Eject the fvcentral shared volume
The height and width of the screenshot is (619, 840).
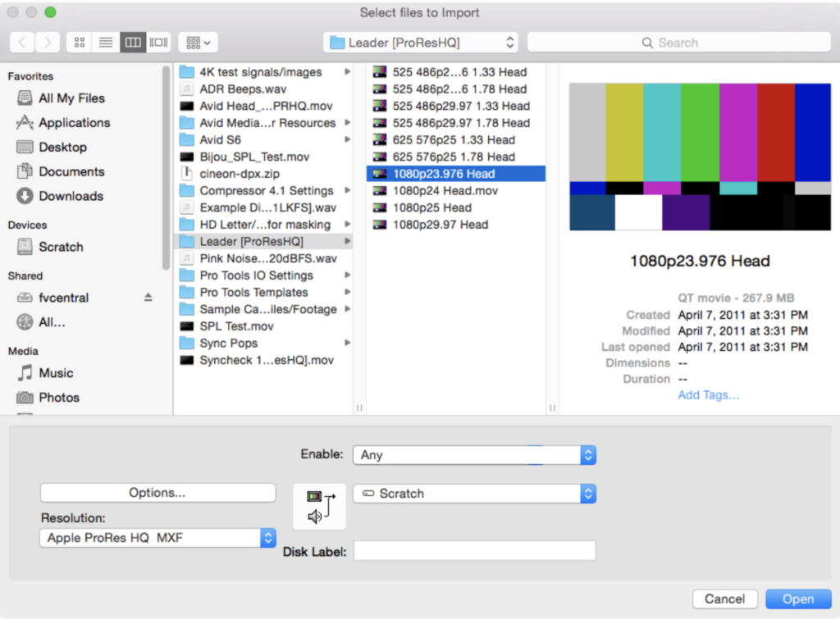point(148,297)
